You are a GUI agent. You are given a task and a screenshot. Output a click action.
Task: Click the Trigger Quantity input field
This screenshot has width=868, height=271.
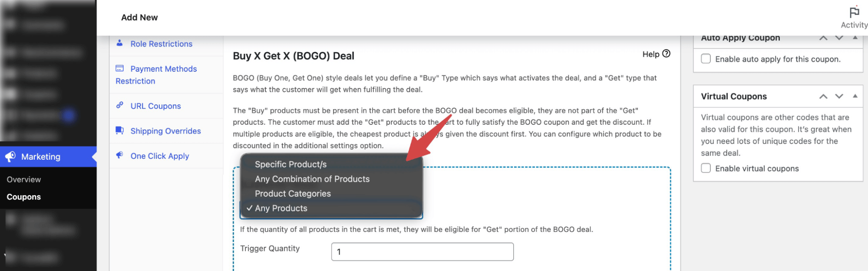pos(422,251)
